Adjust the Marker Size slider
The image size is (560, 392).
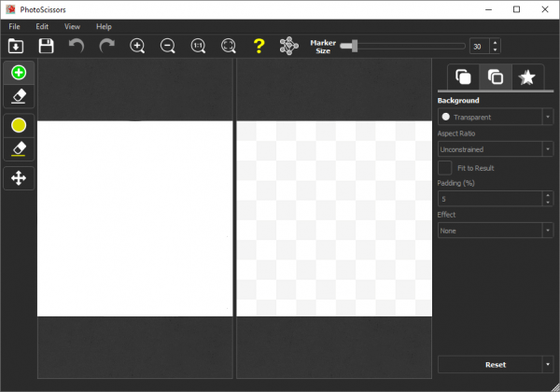coord(352,45)
